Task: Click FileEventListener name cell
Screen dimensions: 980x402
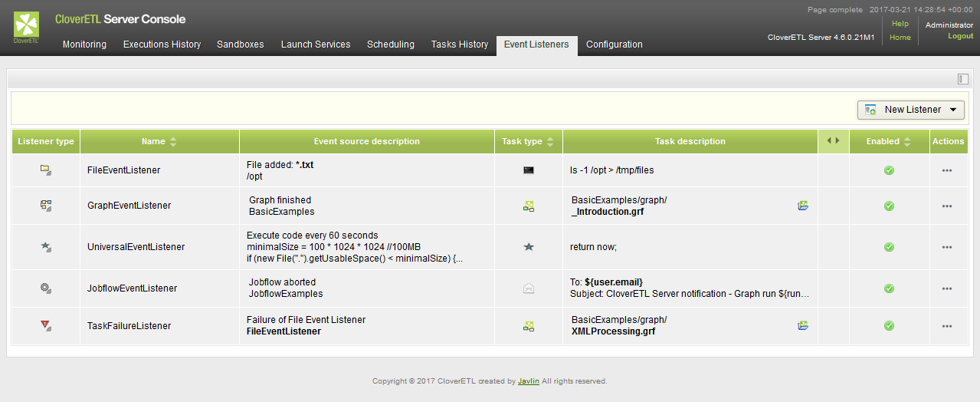Action: (x=159, y=170)
